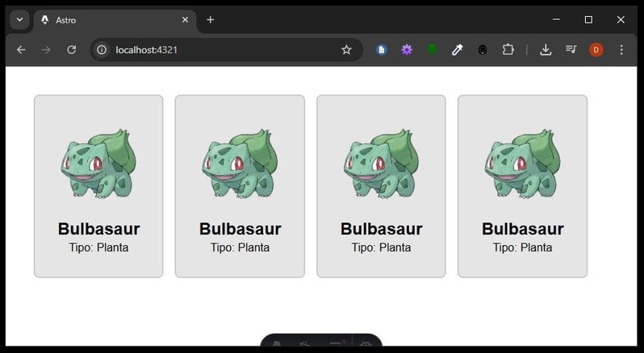Close the Astro tab
The image size is (644, 353).
(x=186, y=19)
